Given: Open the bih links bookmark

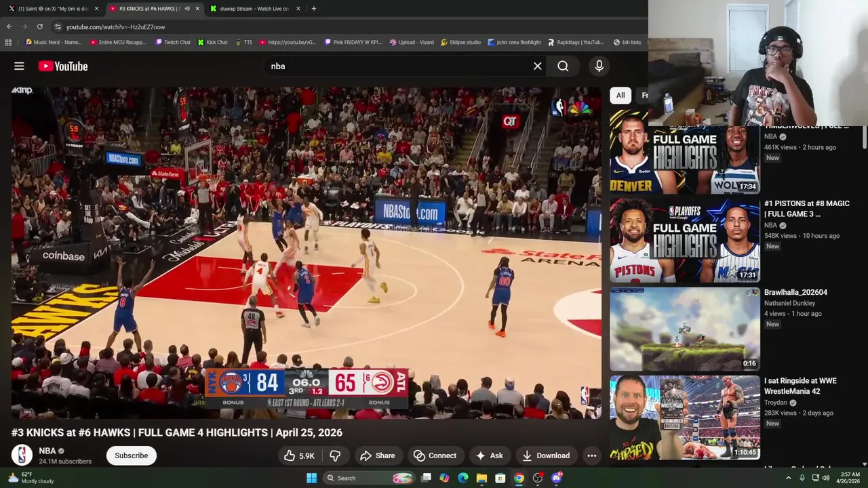Looking at the screenshot, I should point(627,42).
